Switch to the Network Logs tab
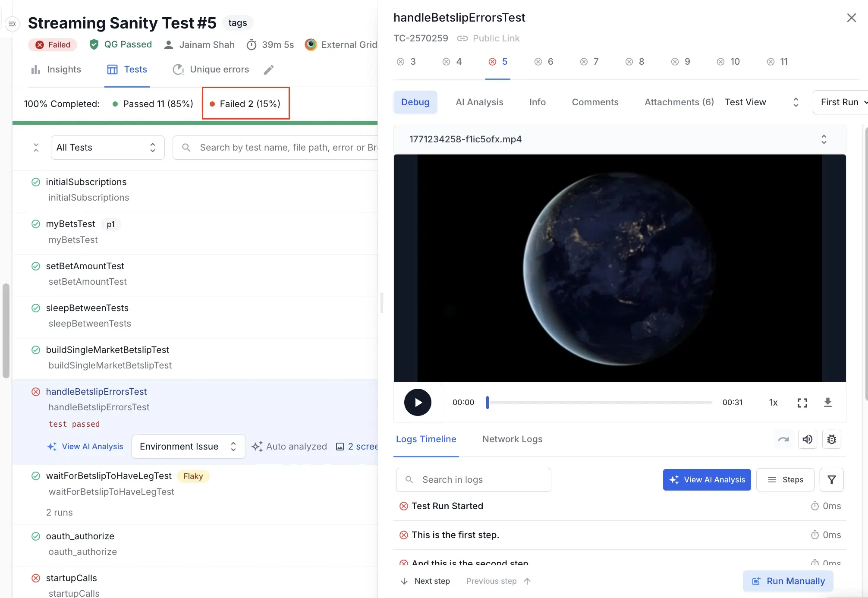 [512, 439]
